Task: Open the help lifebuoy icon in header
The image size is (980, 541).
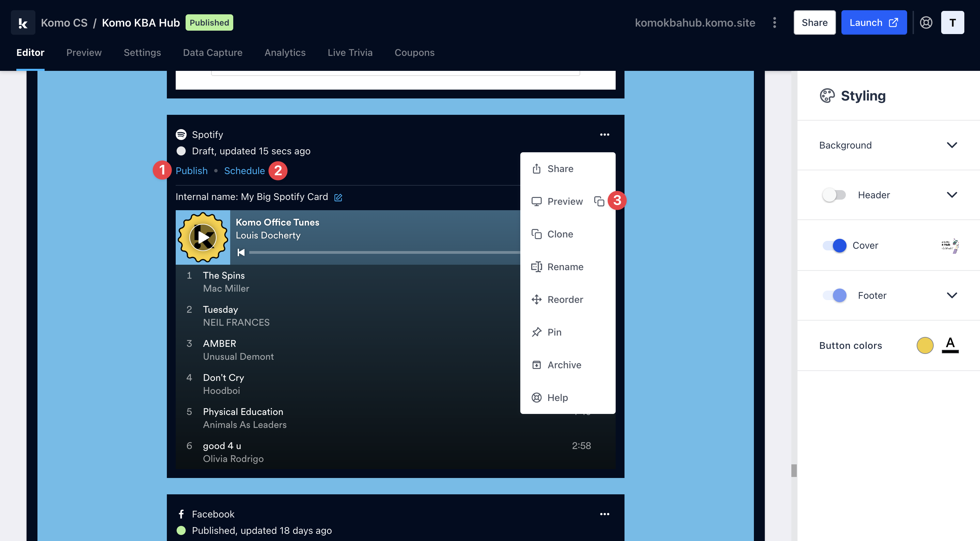Action: pos(926,22)
